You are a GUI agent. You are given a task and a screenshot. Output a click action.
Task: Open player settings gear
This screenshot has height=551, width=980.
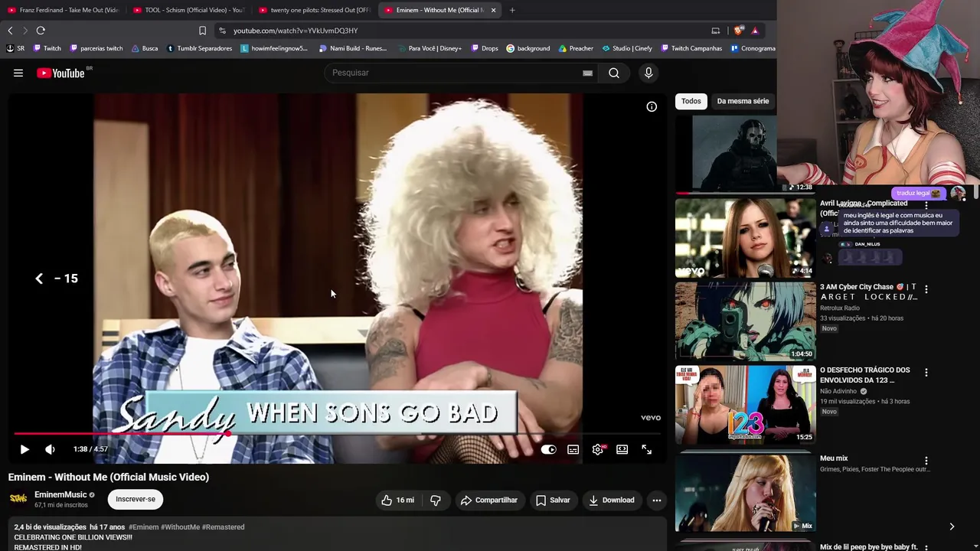[x=598, y=449]
